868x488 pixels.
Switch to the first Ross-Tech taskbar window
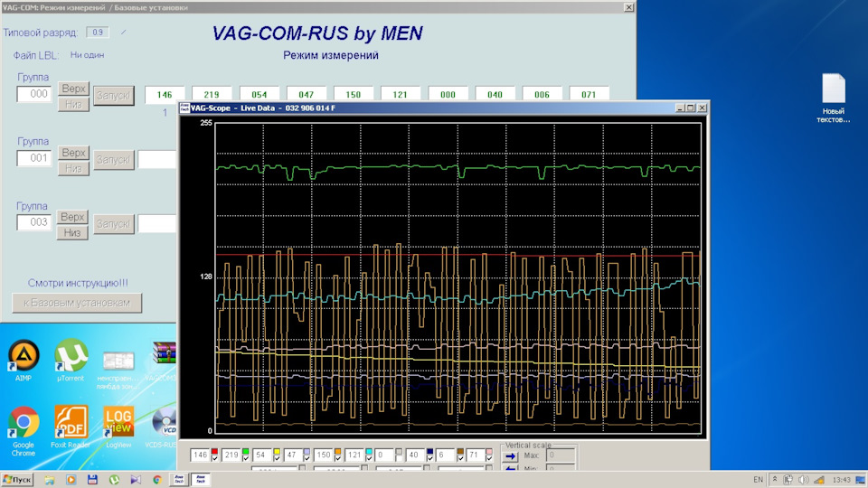point(179,480)
